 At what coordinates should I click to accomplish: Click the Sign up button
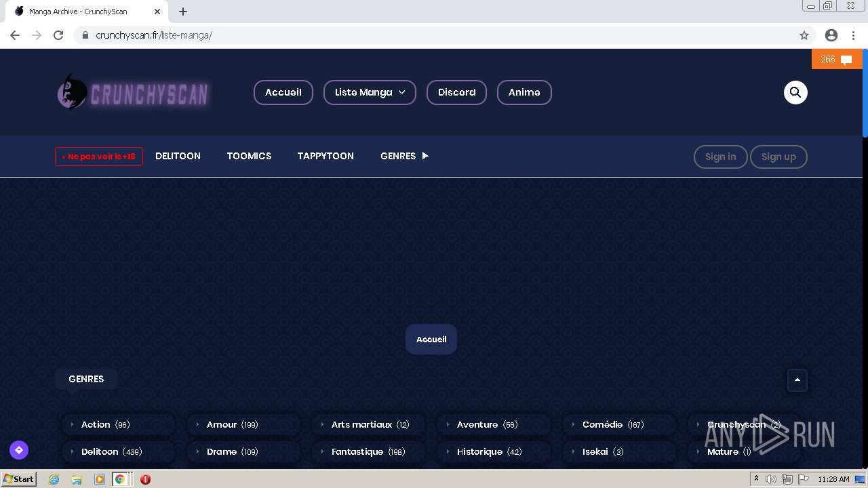click(x=778, y=157)
